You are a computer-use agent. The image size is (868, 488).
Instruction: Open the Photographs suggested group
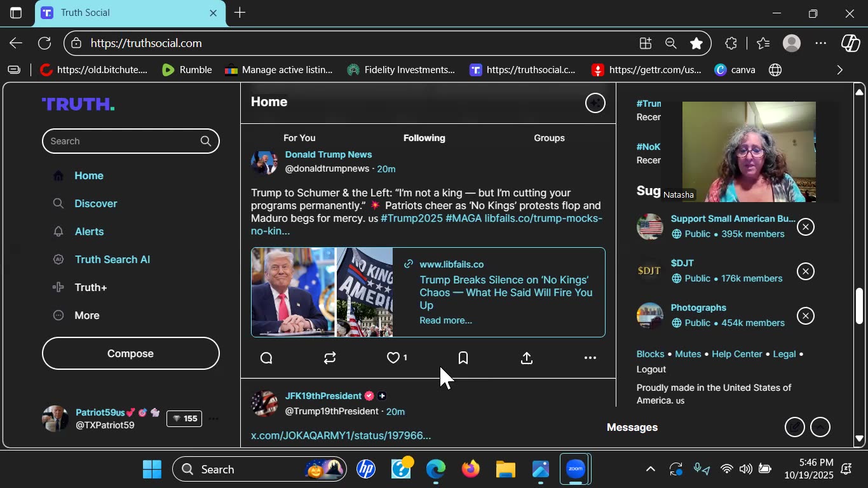click(x=698, y=308)
